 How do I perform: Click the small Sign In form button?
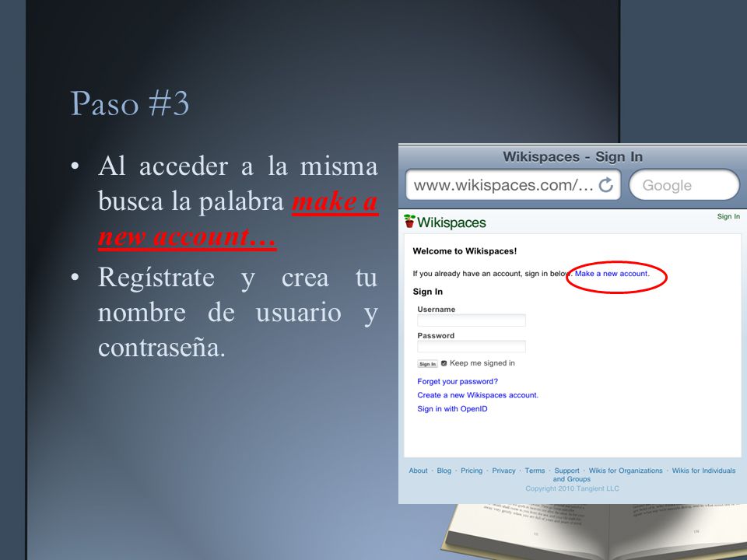(x=427, y=364)
